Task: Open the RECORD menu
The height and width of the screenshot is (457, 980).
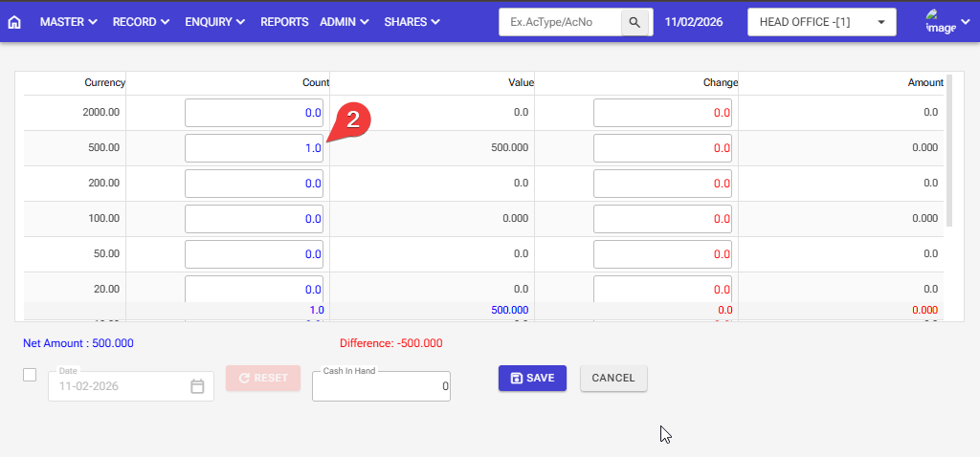Action: (141, 22)
